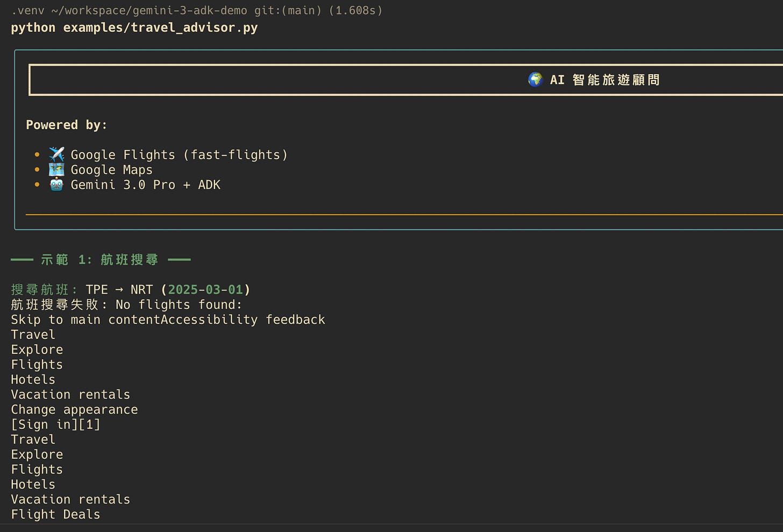The width and height of the screenshot is (783, 532).
Task: Click the "git:(main)" branch indicator
Action: pyautogui.click(x=288, y=11)
